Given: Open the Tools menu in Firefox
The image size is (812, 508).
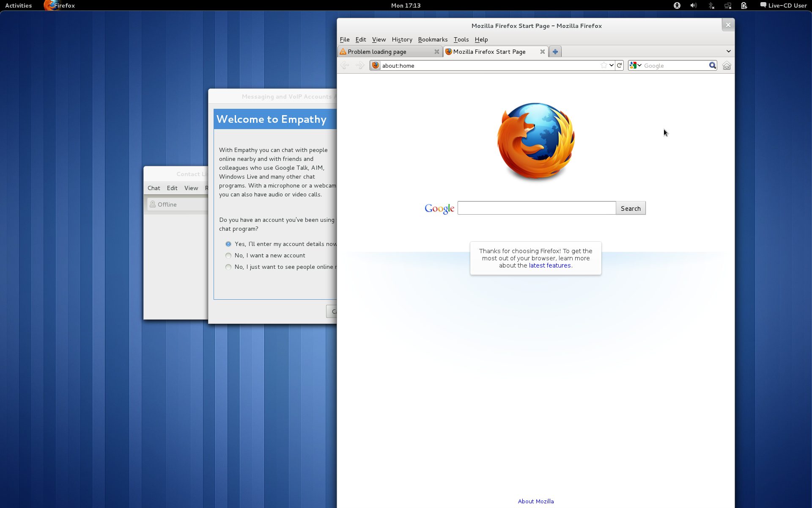Looking at the screenshot, I should [x=461, y=39].
